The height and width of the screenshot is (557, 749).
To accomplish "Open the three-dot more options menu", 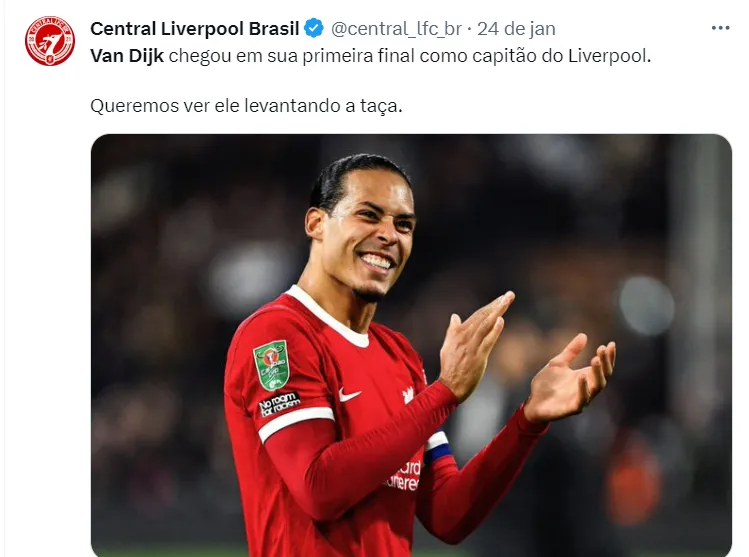I will tap(720, 28).
